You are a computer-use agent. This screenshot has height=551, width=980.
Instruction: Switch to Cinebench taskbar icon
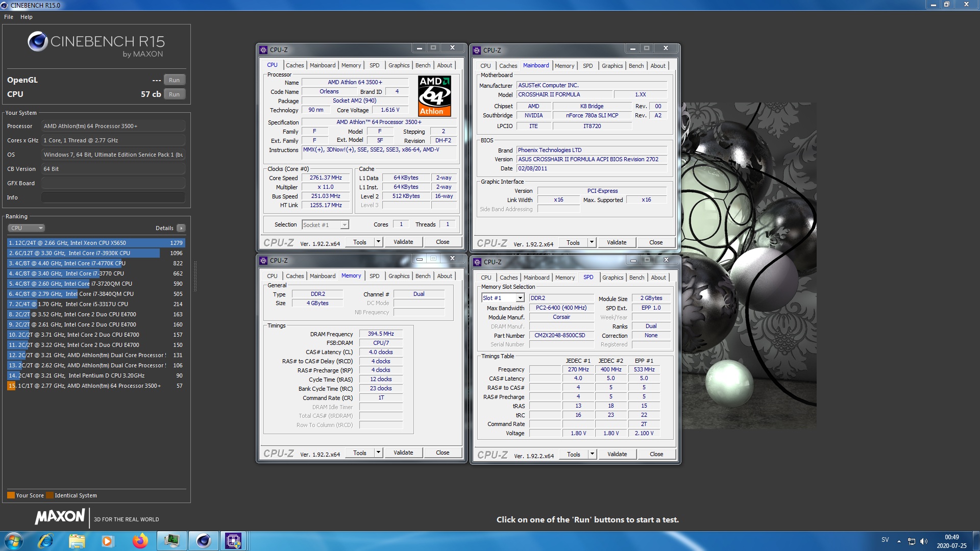point(203,541)
